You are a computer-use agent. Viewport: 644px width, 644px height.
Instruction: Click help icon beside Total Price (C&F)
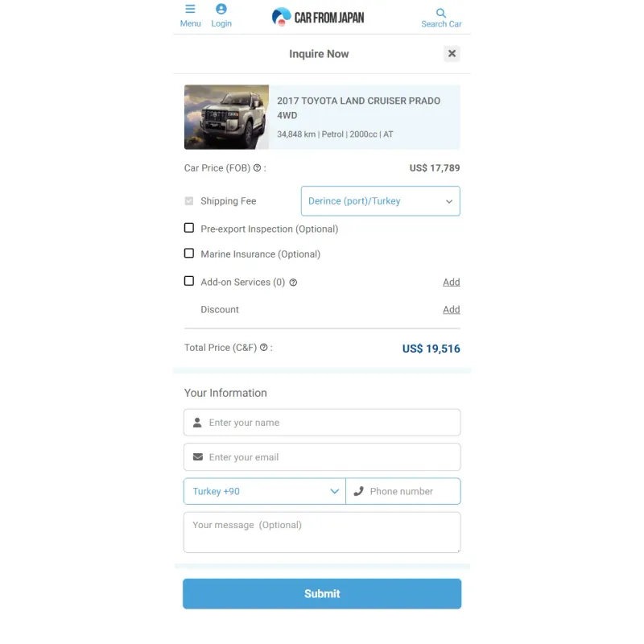click(x=264, y=348)
